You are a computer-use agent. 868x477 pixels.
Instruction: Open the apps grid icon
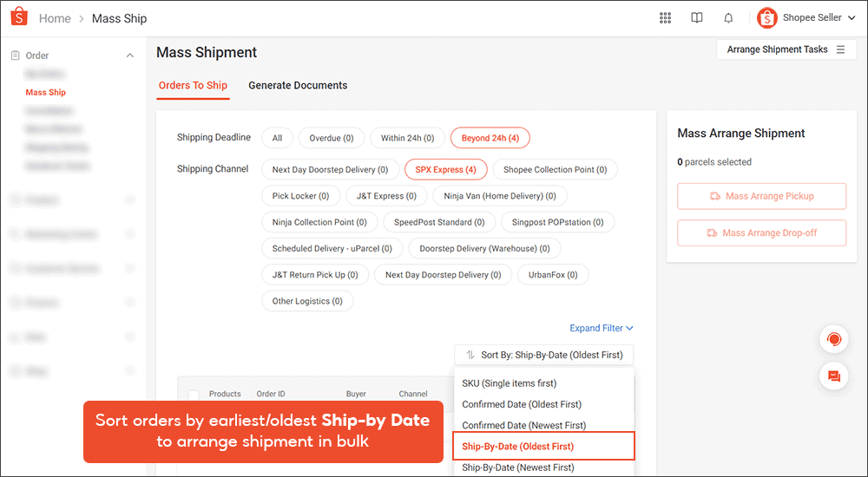(666, 17)
